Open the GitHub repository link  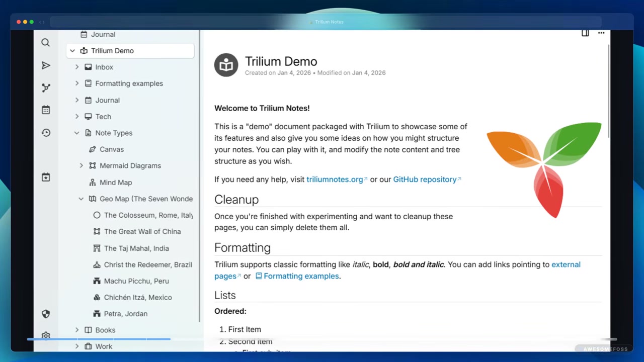coord(427,179)
